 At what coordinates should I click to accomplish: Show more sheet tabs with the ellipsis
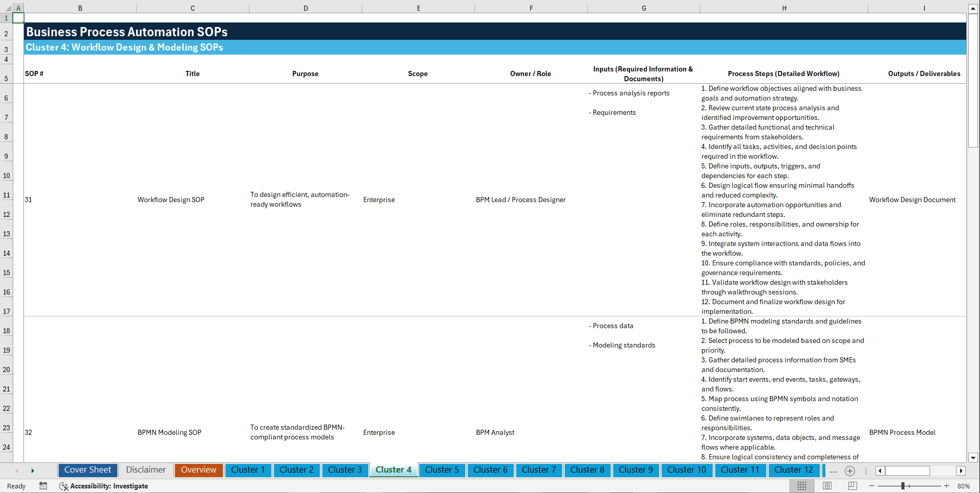tap(834, 471)
